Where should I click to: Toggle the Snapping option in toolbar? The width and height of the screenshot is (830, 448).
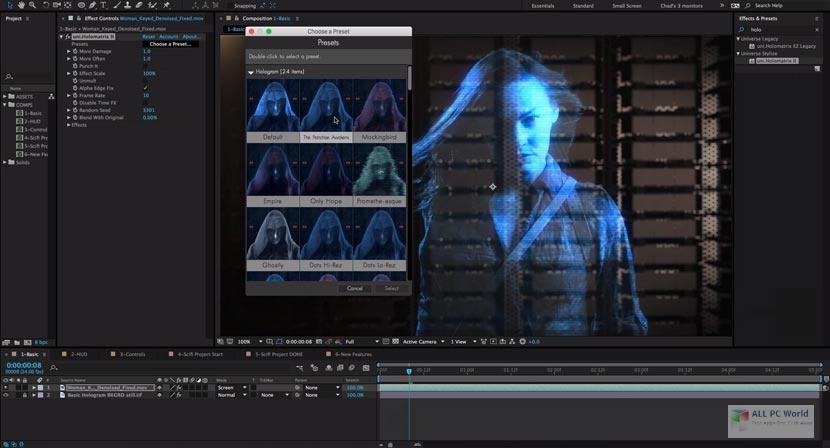pos(245,5)
